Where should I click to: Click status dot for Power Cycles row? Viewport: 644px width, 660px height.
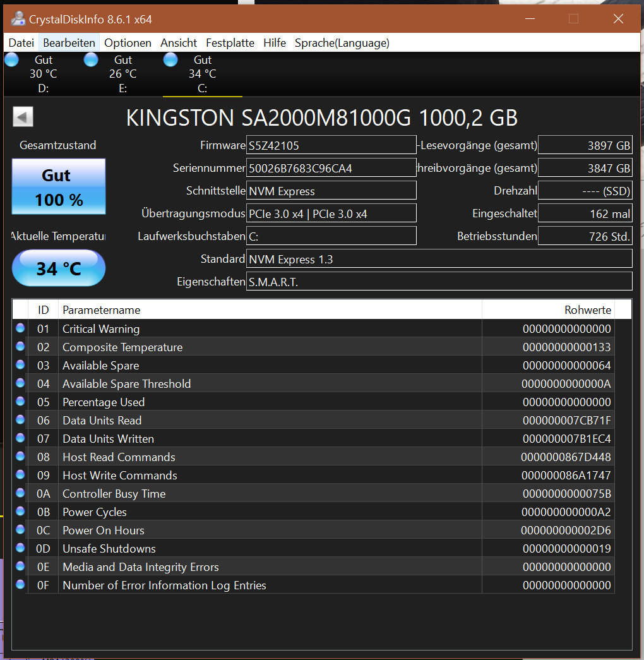[x=20, y=511]
